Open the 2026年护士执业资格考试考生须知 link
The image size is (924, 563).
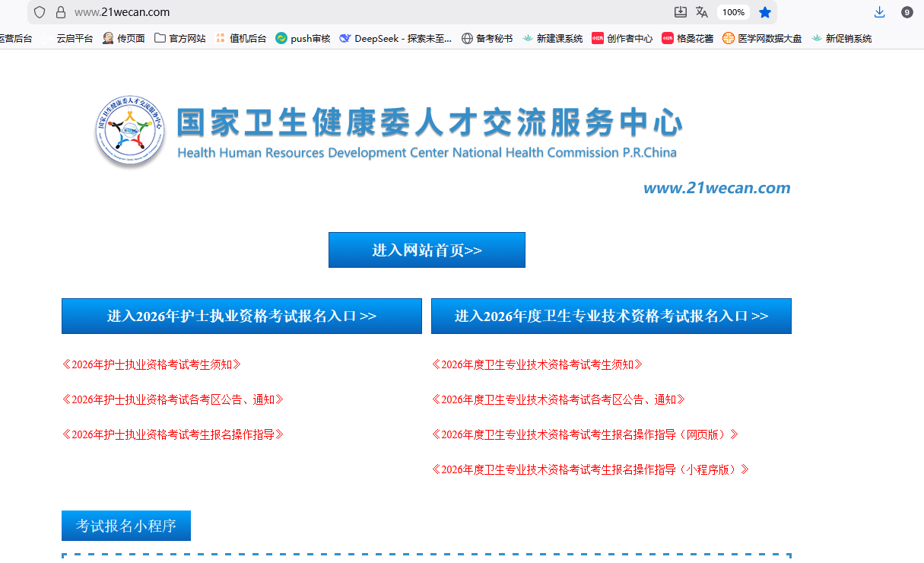coord(151,364)
